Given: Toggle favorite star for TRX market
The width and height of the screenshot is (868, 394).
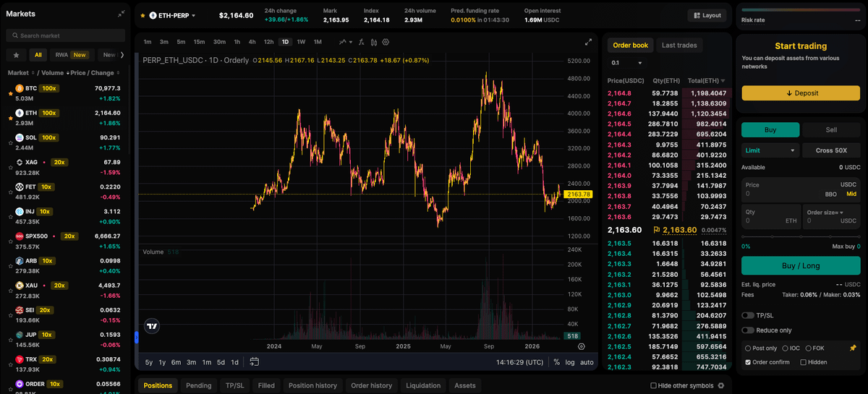Looking at the screenshot, I should point(10,364).
